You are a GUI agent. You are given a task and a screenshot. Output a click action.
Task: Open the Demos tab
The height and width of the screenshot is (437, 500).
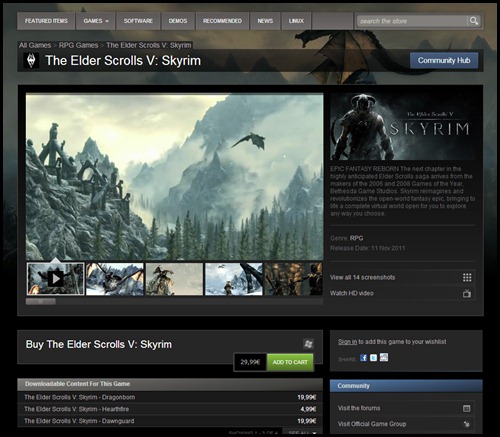pos(178,21)
